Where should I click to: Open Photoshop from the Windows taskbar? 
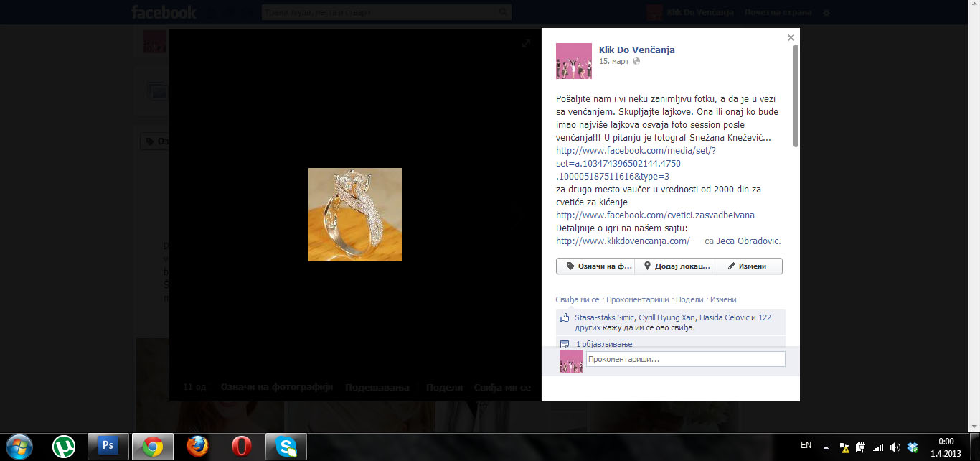point(108,446)
